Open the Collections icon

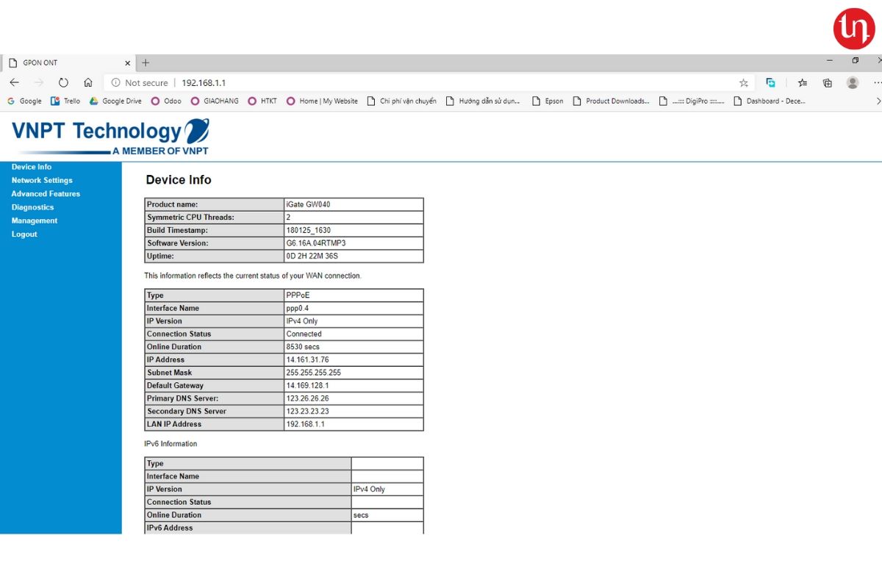click(x=828, y=83)
